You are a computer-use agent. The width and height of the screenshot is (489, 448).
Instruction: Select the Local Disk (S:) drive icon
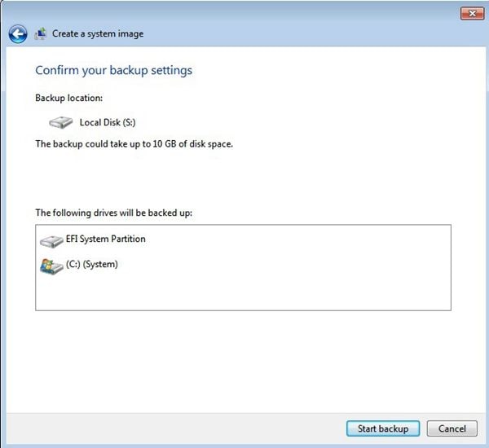point(61,122)
